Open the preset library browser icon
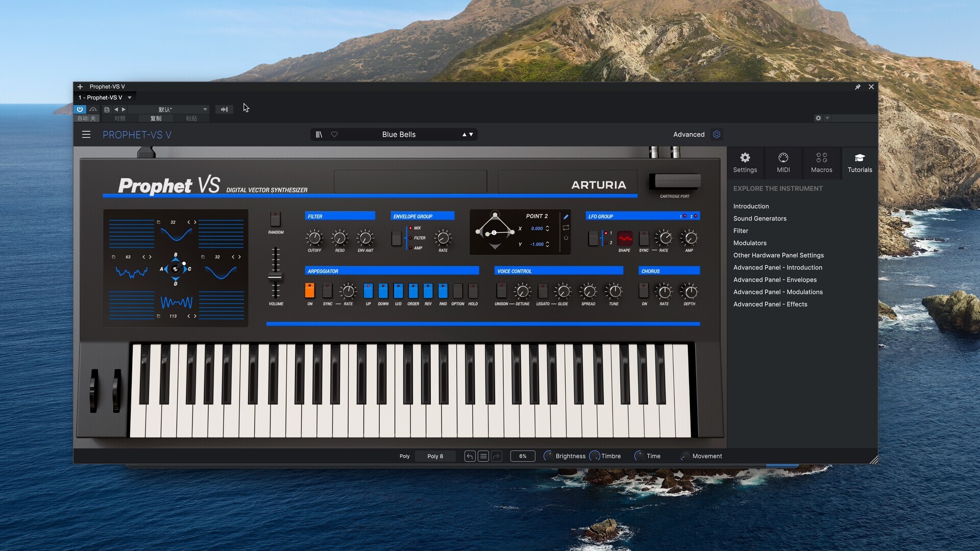This screenshot has height=551, width=980. [x=319, y=135]
